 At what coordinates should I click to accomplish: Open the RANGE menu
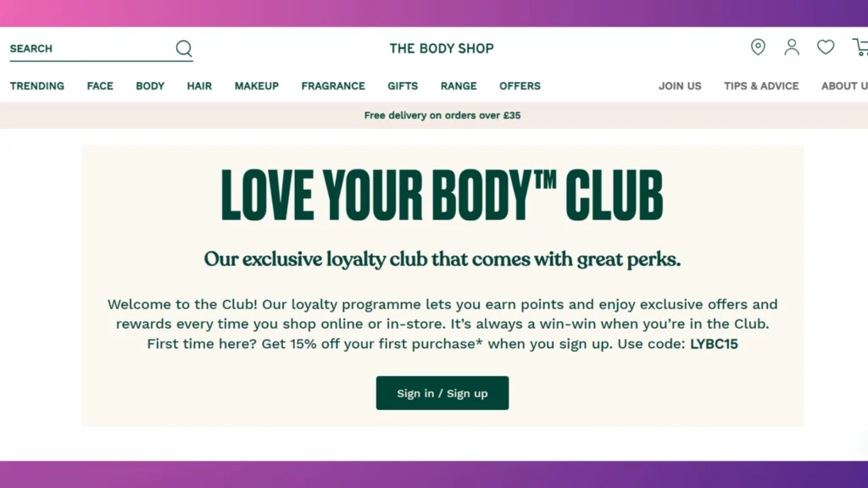coord(459,86)
